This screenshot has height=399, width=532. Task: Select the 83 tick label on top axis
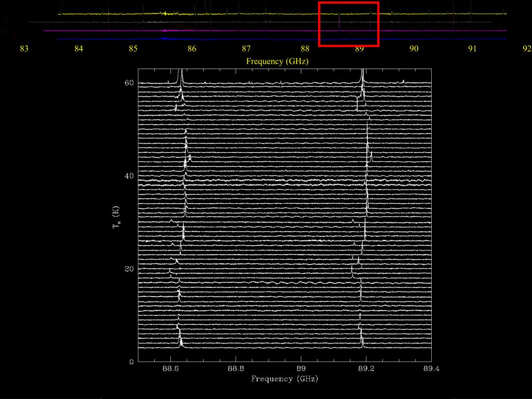(23, 49)
